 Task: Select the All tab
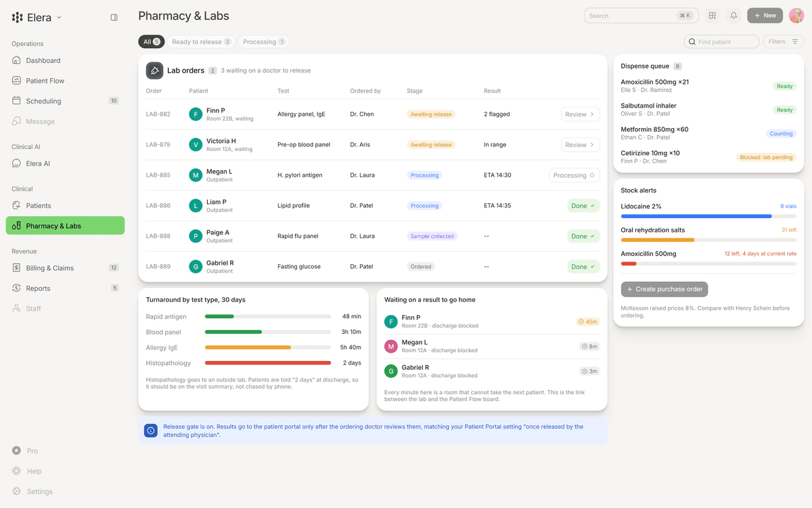tap(152, 42)
